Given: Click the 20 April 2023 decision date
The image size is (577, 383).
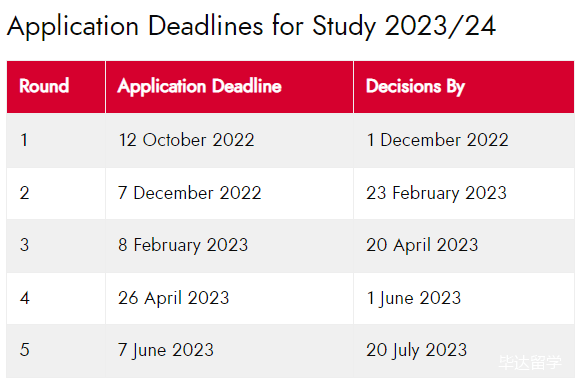Looking at the screenshot, I should coord(422,245).
